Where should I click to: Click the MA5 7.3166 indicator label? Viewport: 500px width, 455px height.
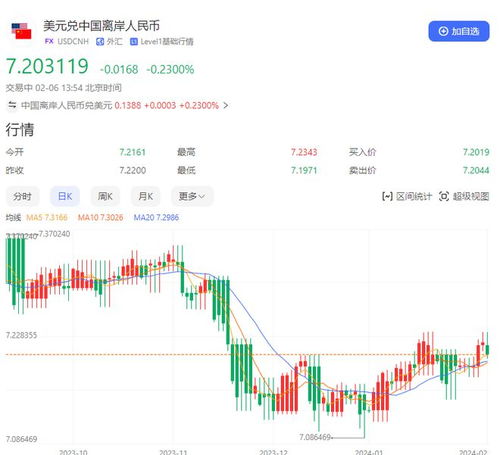coord(47,218)
